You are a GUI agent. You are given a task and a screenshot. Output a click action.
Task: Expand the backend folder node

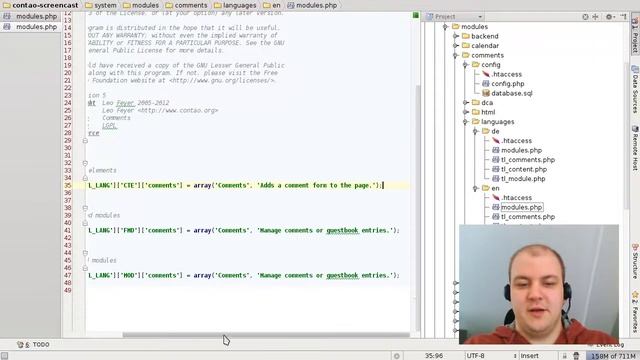pyautogui.click(x=456, y=36)
